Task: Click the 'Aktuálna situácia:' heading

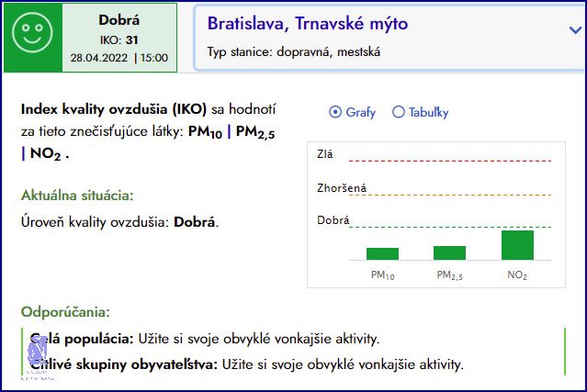Action: [77, 196]
